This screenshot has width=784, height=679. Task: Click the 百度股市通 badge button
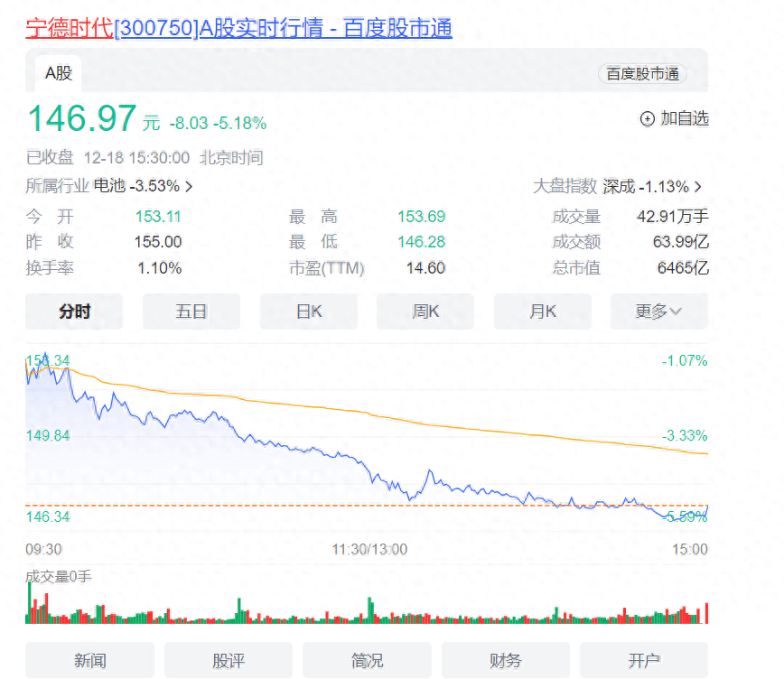pos(642,74)
